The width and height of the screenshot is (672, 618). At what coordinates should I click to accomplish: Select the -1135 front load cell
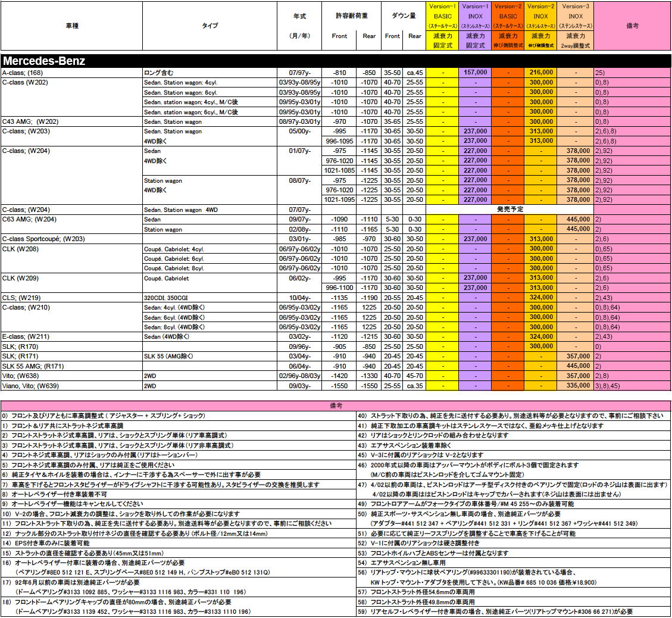click(339, 298)
